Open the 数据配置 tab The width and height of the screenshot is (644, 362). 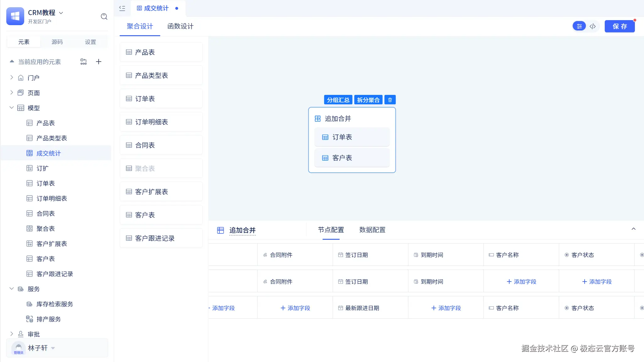pyautogui.click(x=372, y=230)
